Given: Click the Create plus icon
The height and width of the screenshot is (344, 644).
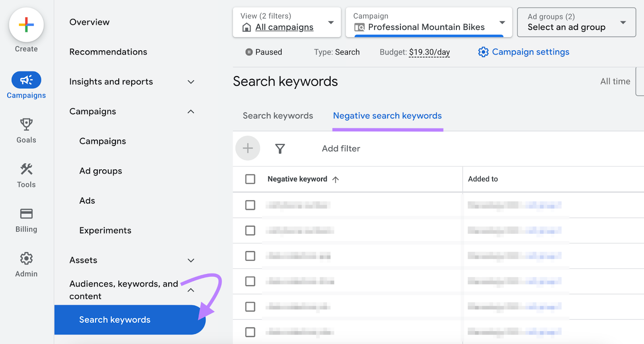Looking at the screenshot, I should pos(26,25).
